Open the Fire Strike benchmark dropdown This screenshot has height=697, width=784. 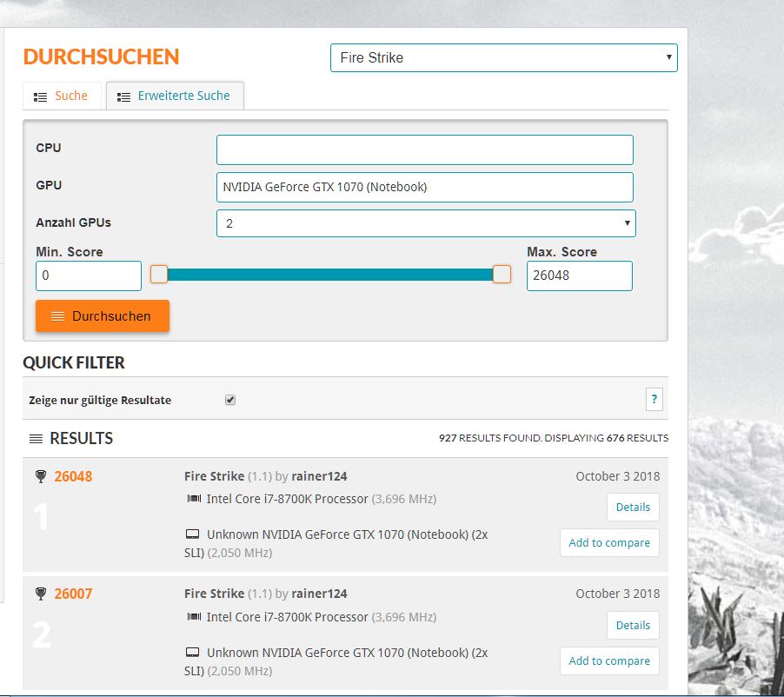pos(503,57)
